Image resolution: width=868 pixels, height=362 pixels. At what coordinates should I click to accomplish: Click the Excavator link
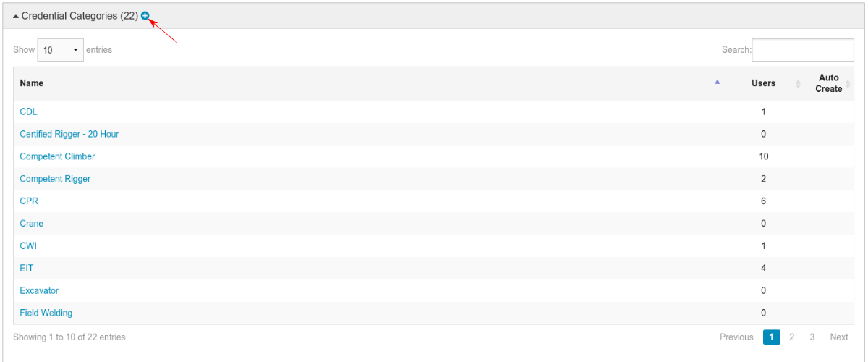39,291
